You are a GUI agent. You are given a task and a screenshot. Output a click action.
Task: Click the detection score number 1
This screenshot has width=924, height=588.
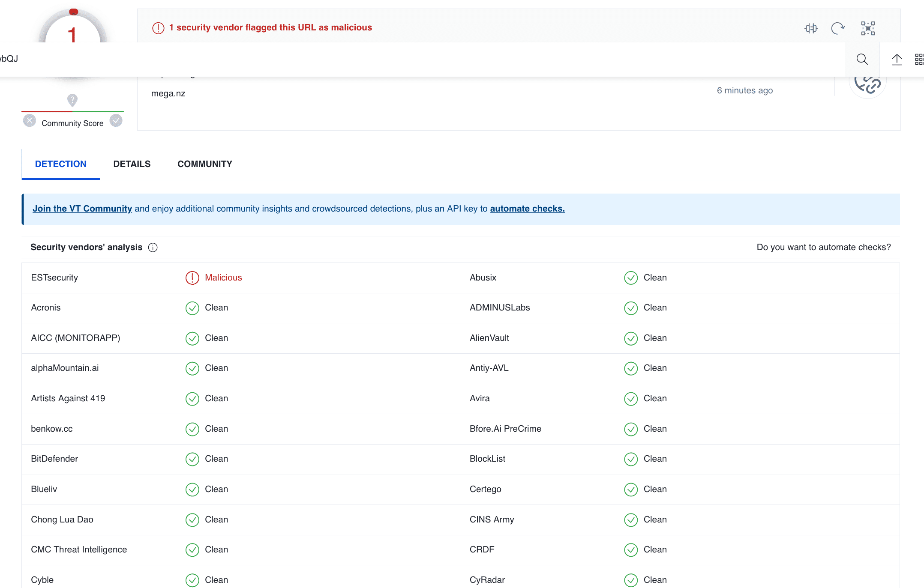[x=72, y=34]
